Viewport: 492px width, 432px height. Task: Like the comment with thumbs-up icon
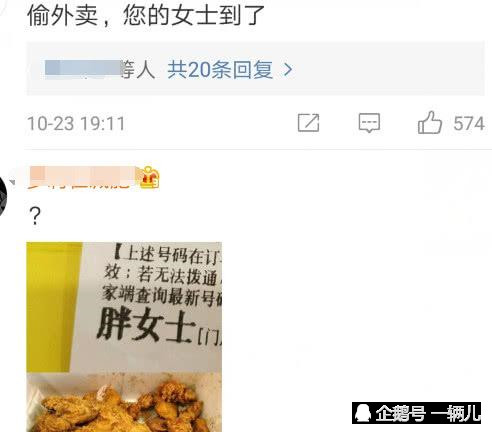click(x=430, y=122)
